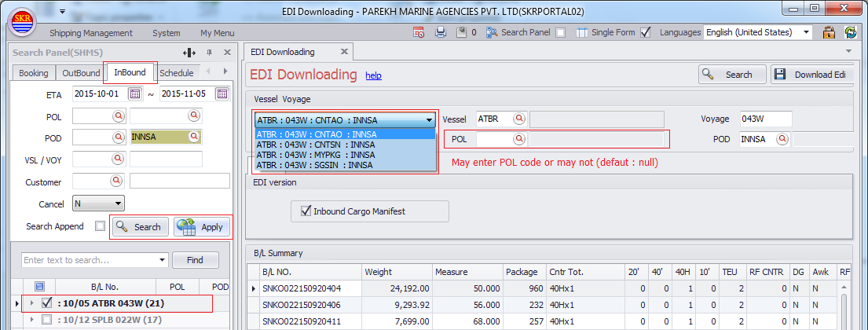Image resolution: width=868 pixels, height=330 pixels.
Task: Open the Cancel dropdown showing N
Action: pos(118,203)
